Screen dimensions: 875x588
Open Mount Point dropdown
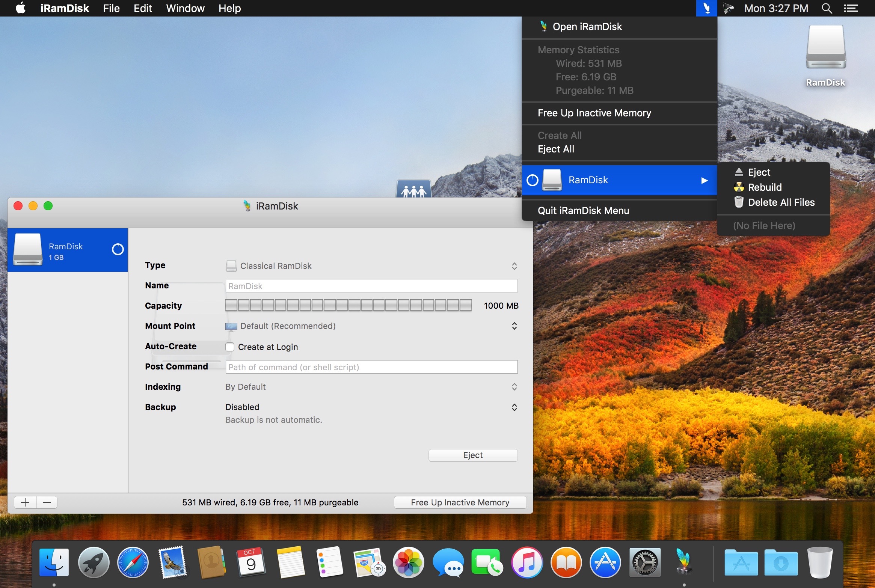click(372, 326)
